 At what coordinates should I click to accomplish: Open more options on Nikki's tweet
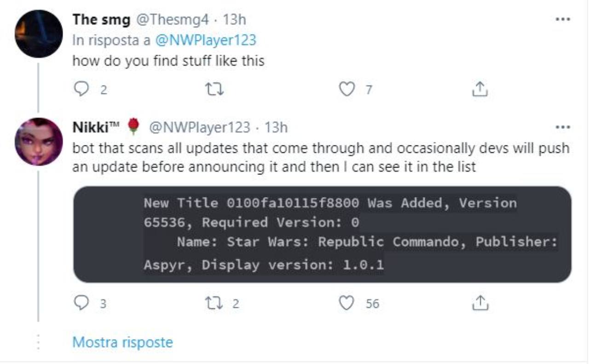click(563, 127)
